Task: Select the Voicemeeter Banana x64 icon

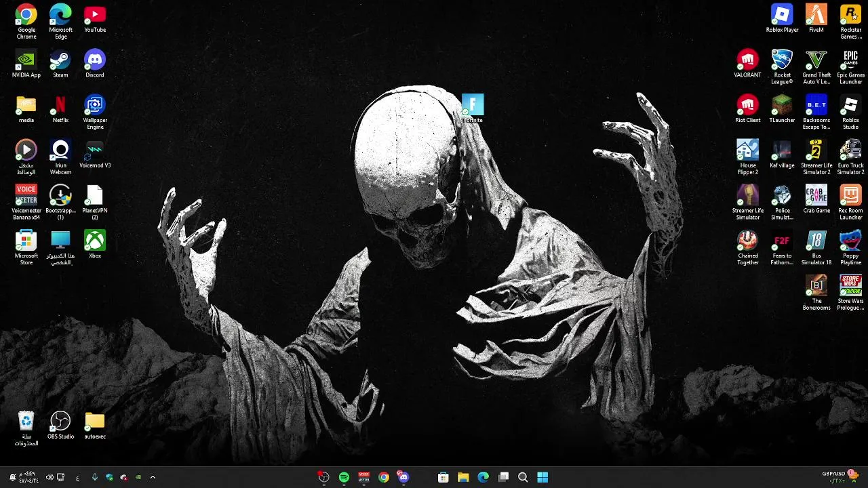Action: [26, 202]
